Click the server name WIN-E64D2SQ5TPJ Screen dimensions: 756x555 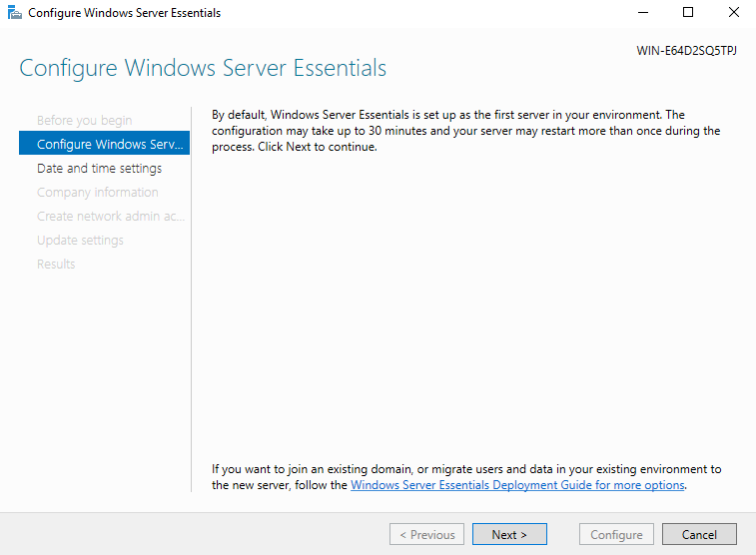(x=686, y=51)
